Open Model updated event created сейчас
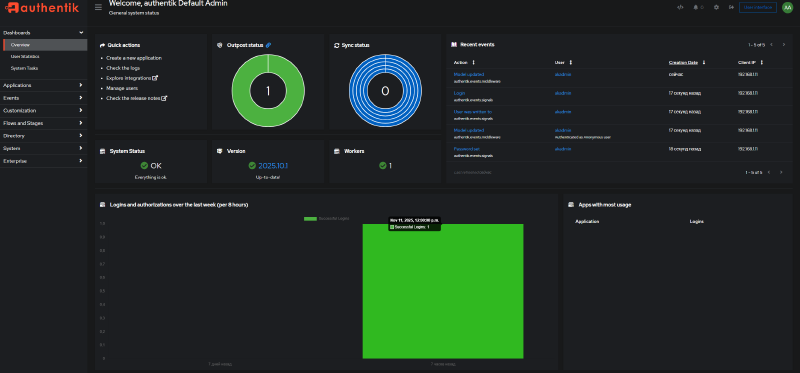This screenshot has height=373, width=800. point(469,74)
